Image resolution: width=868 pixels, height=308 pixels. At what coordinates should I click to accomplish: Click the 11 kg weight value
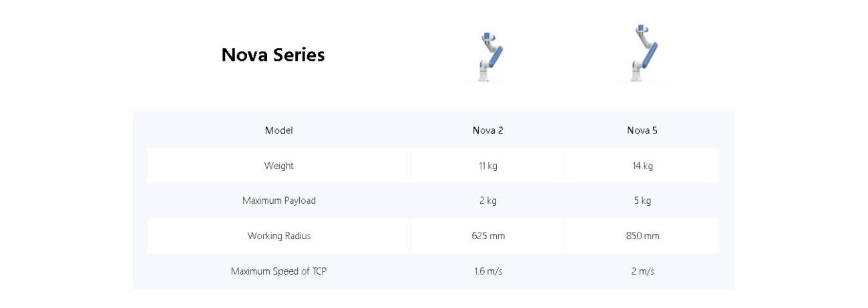pos(488,166)
